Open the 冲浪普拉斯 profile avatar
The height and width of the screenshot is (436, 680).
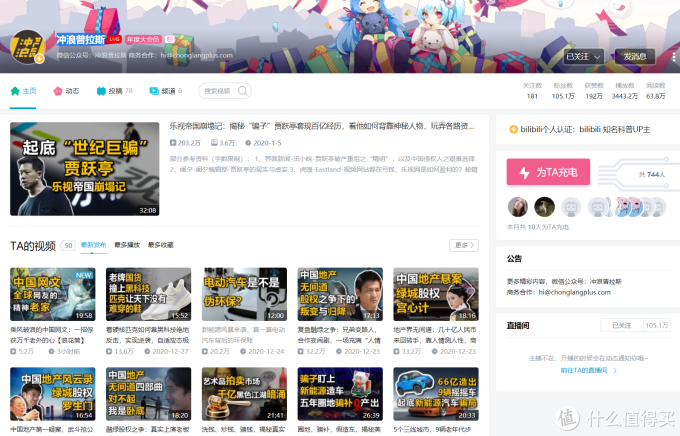28,47
